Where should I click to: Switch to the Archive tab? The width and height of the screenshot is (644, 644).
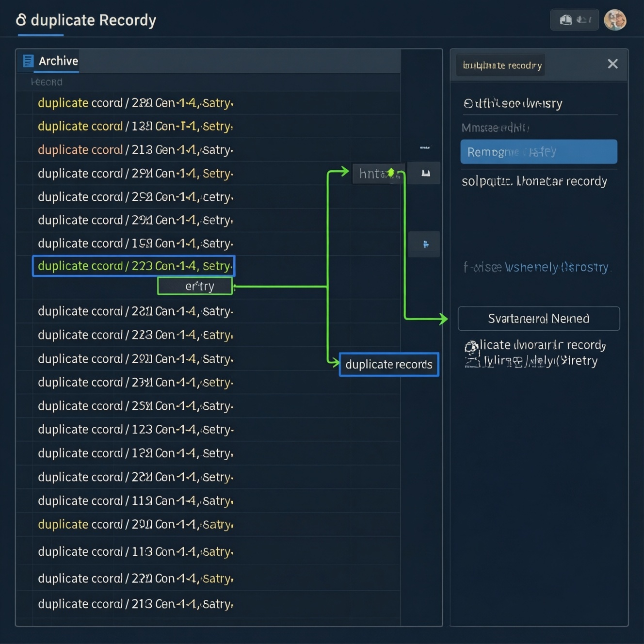click(x=58, y=61)
